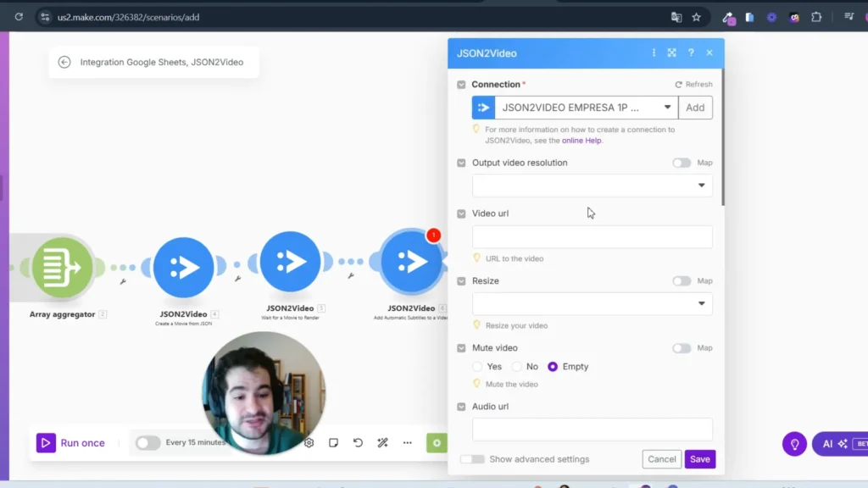Enable Map toggle for Resize
This screenshot has width=868, height=488.
[x=682, y=281]
